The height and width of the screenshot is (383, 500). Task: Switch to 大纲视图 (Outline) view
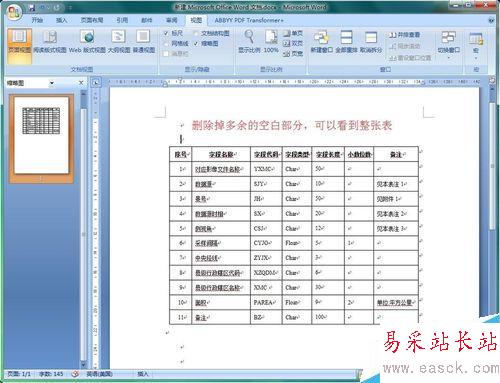(x=119, y=42)
